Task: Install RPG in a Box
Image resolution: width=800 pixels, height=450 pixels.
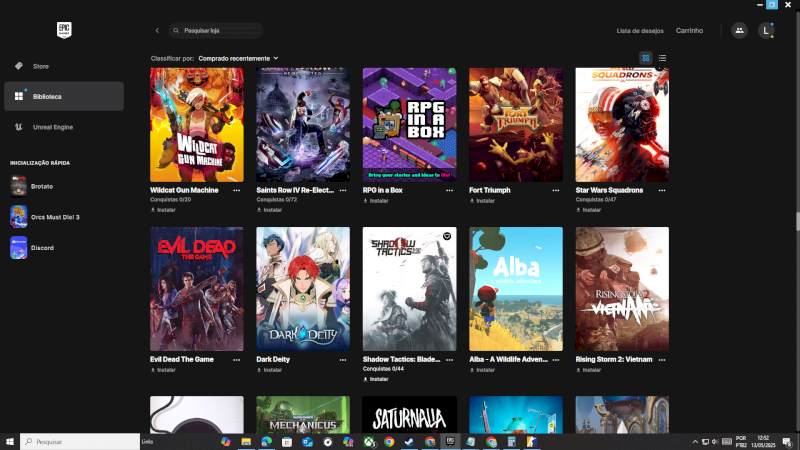Action: [376, 201]
